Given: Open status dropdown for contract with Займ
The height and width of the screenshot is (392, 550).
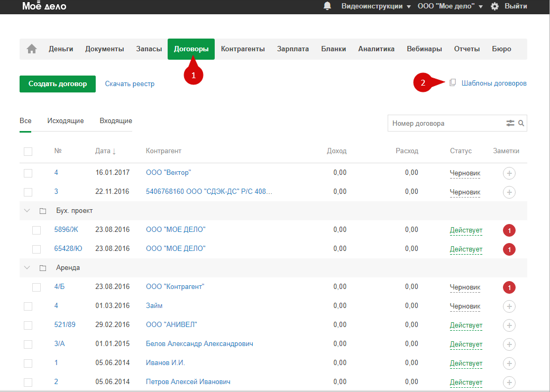Looking at the screenshot, I should tap(465, 306).
